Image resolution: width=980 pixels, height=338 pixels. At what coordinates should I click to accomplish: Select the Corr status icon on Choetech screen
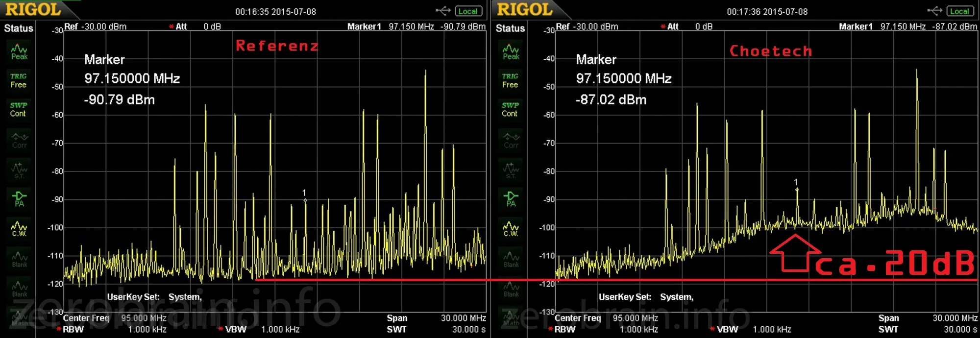click(x=511, y=140)
